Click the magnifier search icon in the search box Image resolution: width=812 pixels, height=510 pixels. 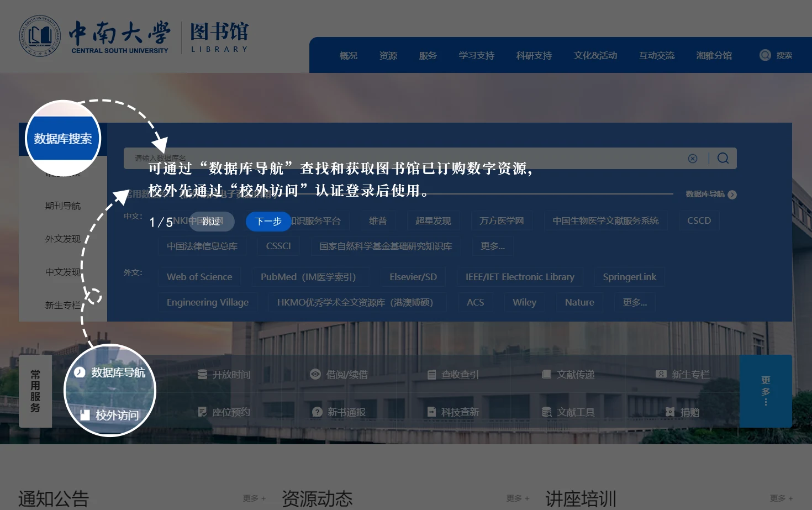[x=723, y=159]
